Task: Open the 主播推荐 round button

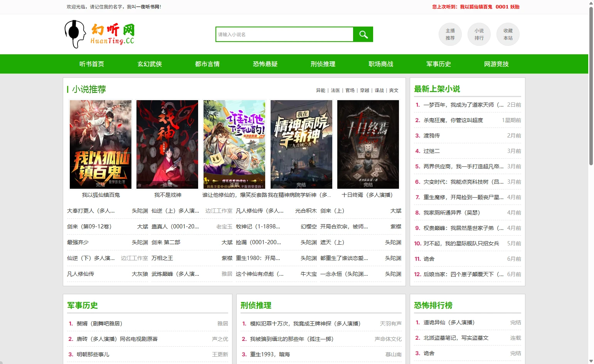Action: [450, 34]
